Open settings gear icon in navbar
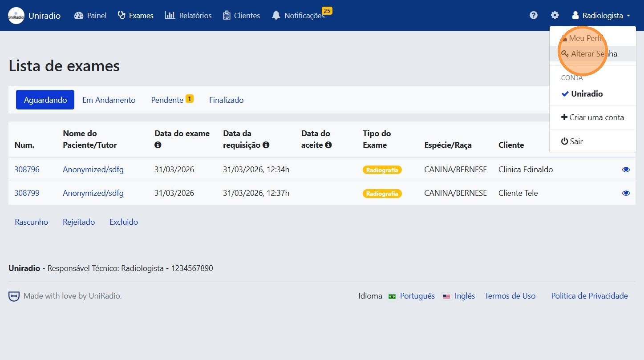 (x=555, y=16)
